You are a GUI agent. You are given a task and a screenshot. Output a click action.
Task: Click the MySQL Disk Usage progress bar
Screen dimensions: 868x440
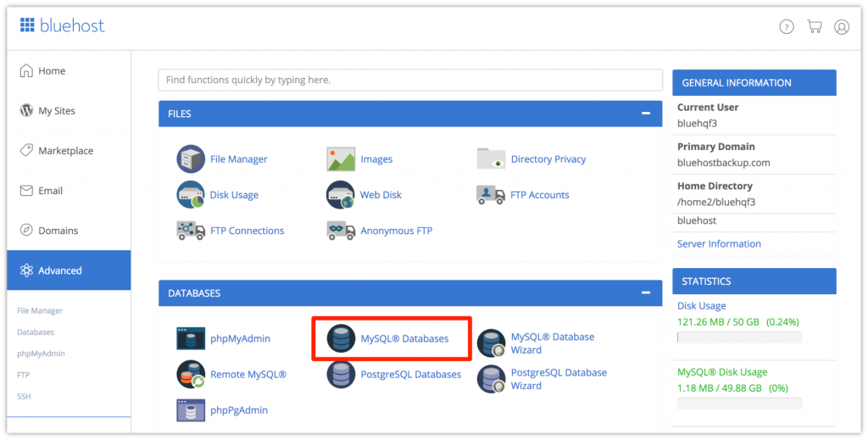739,403
